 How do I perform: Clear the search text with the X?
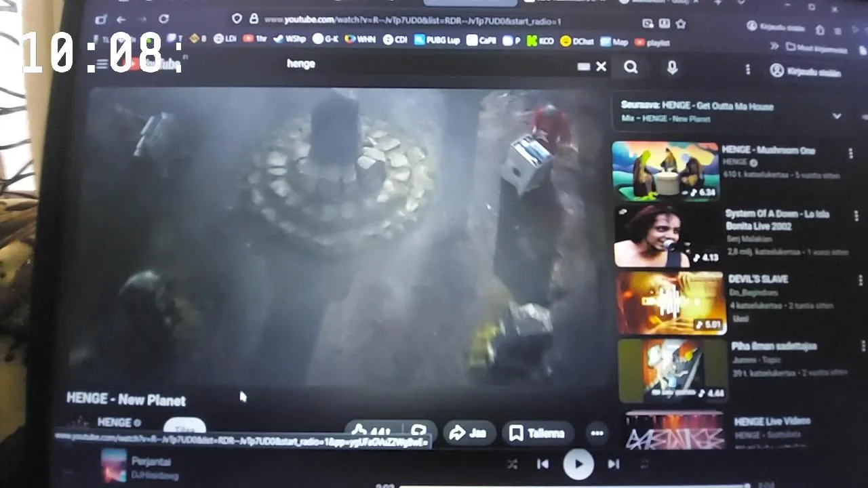601,66
